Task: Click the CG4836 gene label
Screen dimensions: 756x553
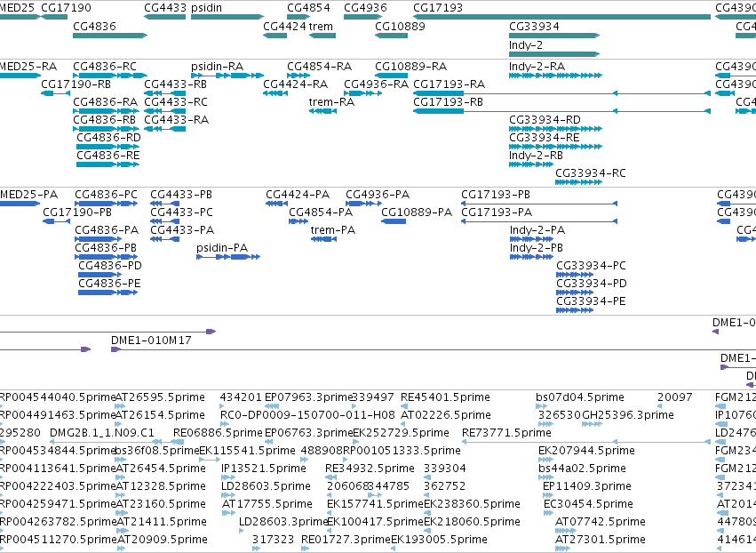Action: point(94,26)
